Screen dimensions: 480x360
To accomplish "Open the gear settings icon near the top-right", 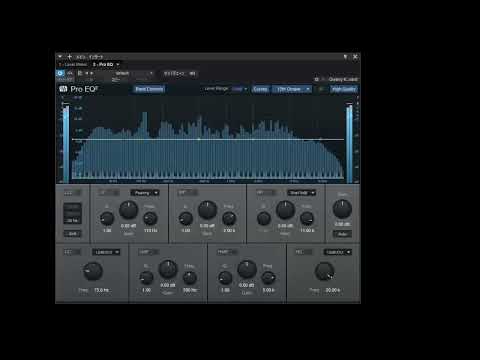I will click(x=317, y=79).
